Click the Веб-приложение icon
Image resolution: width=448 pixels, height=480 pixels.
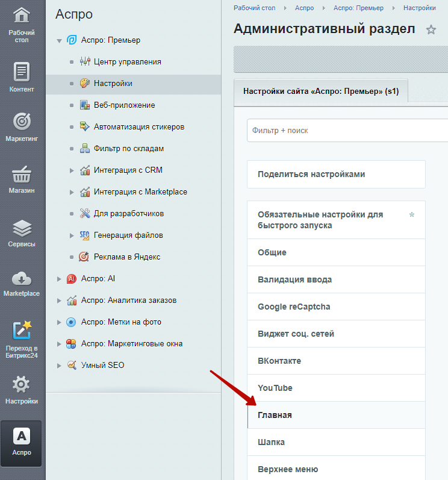(x=85, y=105)
